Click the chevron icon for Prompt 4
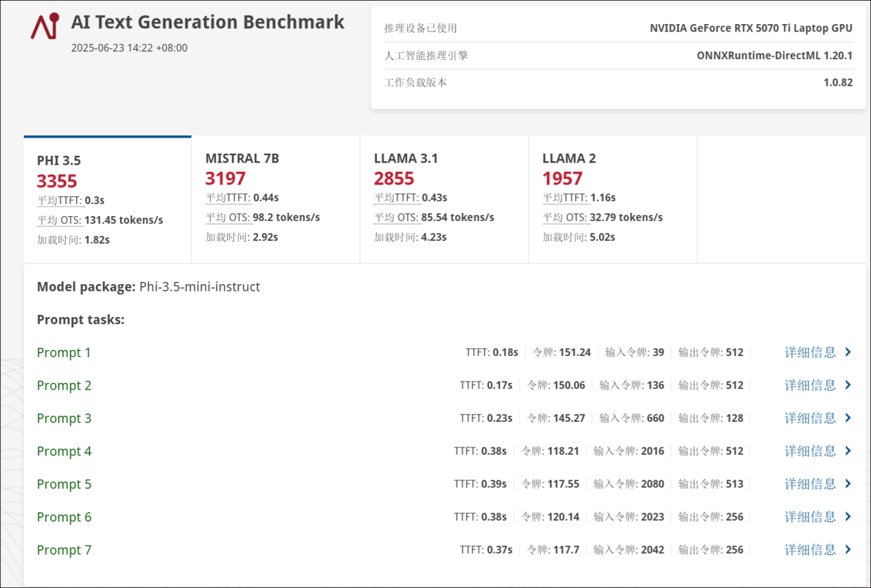 click(848, 451)
